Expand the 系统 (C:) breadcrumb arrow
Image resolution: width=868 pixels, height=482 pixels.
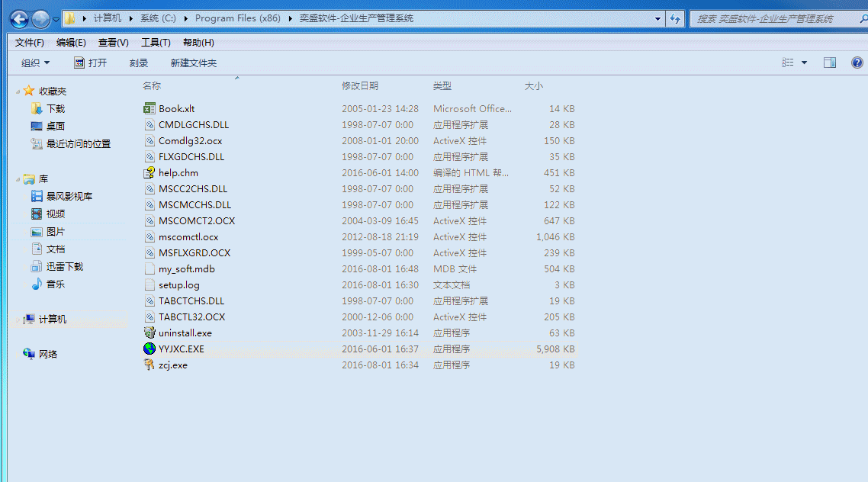tap(186, 18)
